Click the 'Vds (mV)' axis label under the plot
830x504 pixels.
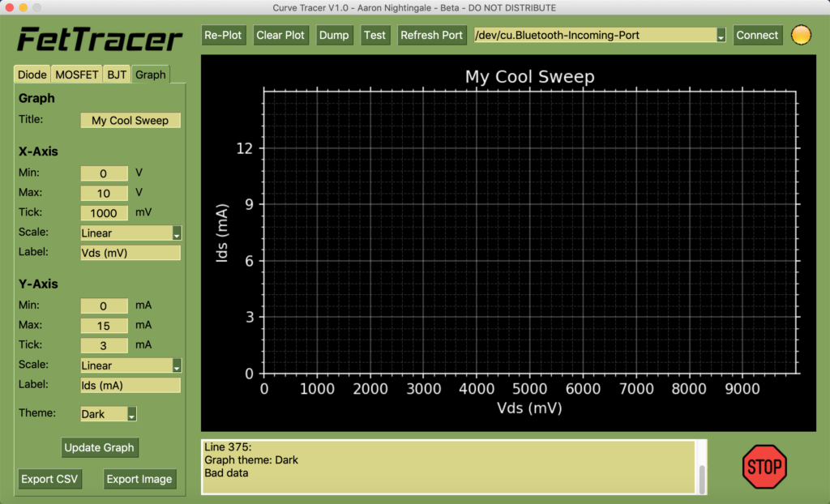529,408
